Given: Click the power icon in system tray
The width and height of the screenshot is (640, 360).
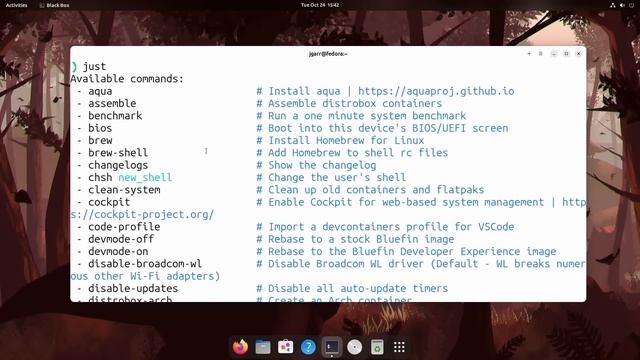Looking at the screenshot, I should coord(632,5).
